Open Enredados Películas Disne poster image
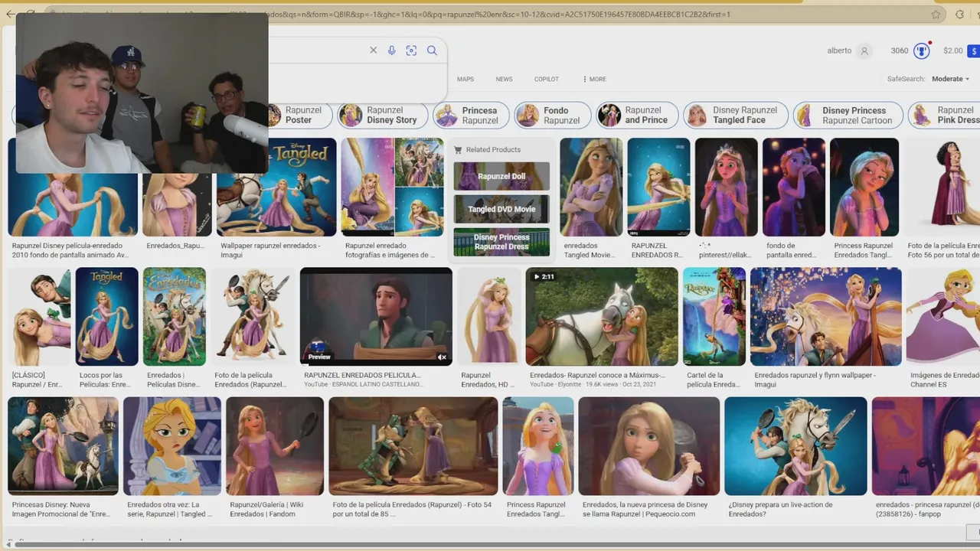Viewport: 980px width, 551px height. point(175,317)
